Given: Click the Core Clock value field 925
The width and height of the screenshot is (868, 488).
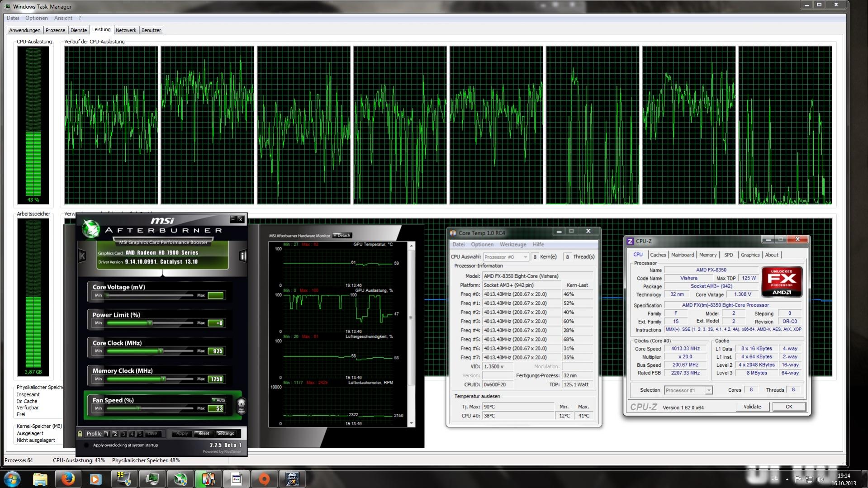Looking at the screenshot, I should [x=216, y=351].
